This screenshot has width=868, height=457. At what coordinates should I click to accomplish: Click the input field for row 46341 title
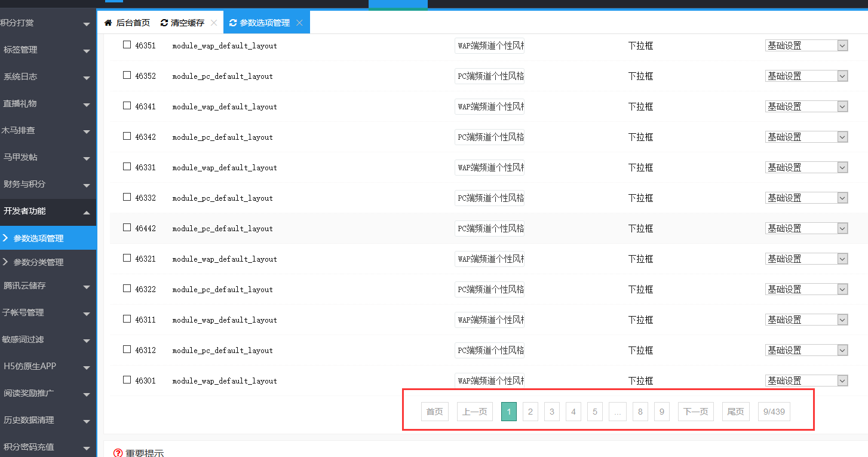pyautogui.click(x=489, y=106)
